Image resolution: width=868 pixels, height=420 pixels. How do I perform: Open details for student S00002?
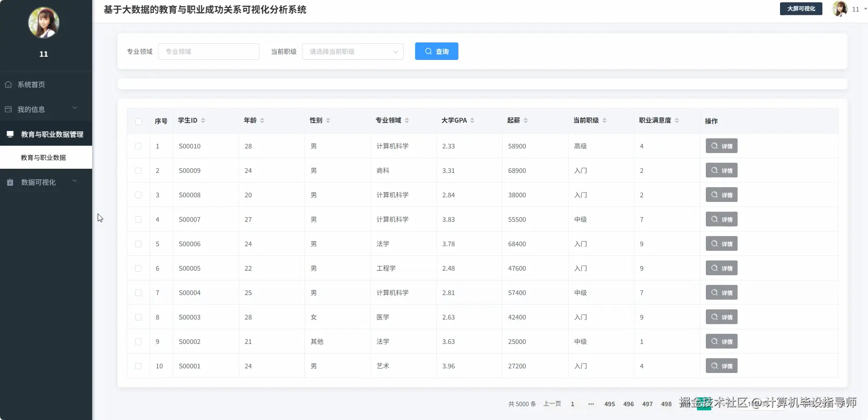pyautogui.click(x=721, y=342)
